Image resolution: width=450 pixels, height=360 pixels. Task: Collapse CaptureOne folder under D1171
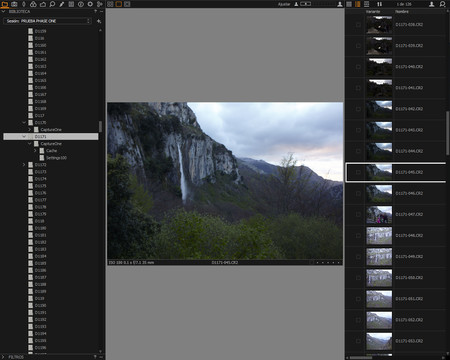(x=29, y=143)
